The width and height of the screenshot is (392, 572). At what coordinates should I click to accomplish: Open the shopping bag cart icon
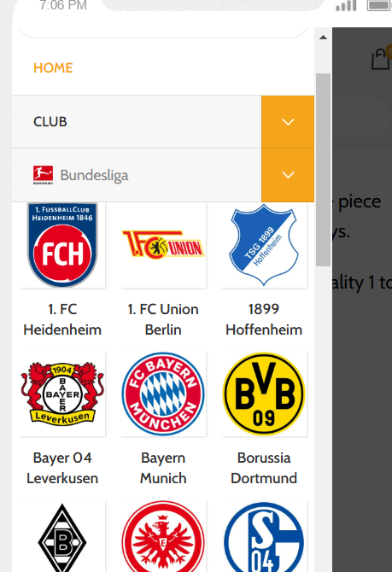tap(380, 59)
